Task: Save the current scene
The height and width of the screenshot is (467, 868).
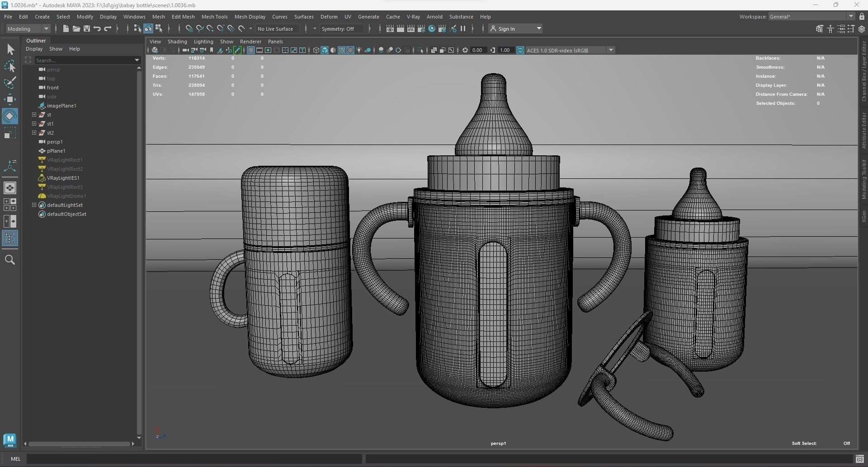Action: pyautogui.click(x=87, y=28)
